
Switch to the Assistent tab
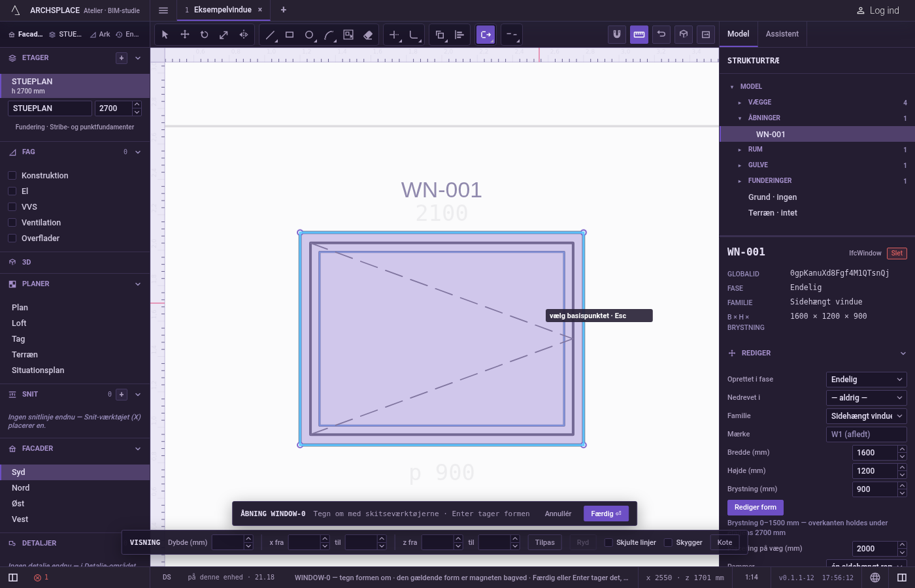(x=782, y=34)
